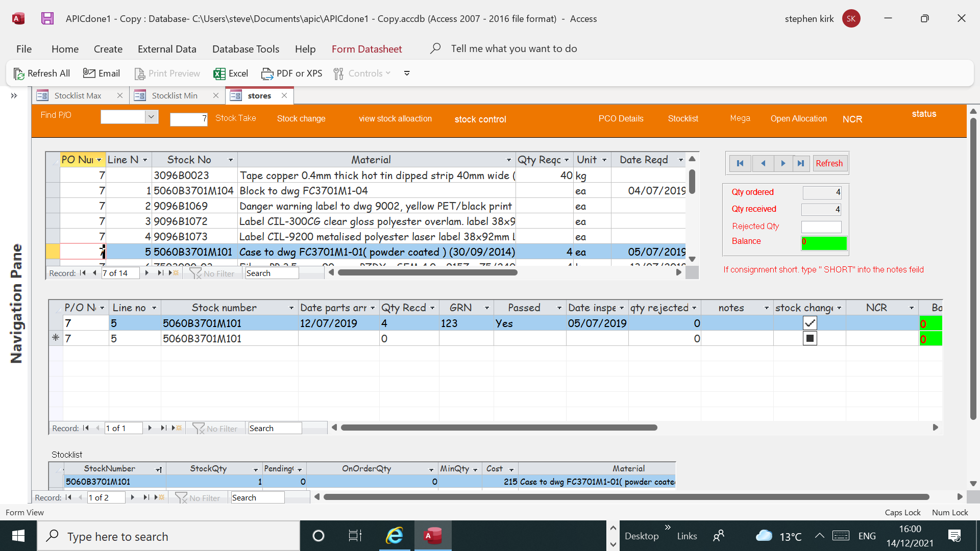Go to last record in the form navigator box
This screenshot has width=980, height=551.
pyautogui.click(x=801, y=163)
